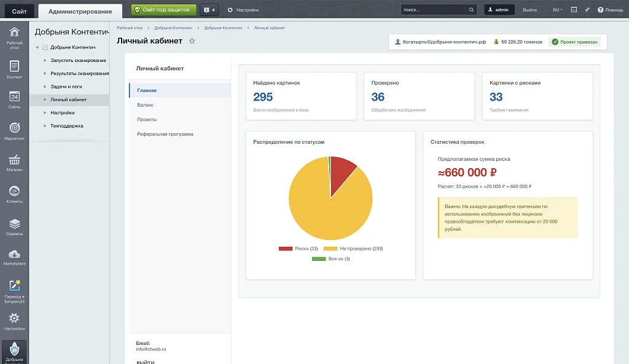This screenshot has width=629, height=364.
Task: Click the Сайт под защитой button
Action: 163,10
